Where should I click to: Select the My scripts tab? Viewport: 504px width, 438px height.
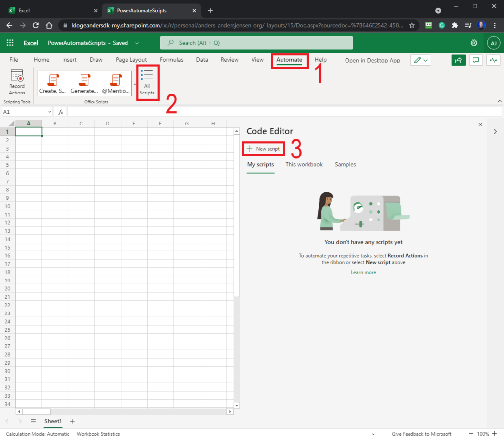pyautogui.click(x=260, y=164)
